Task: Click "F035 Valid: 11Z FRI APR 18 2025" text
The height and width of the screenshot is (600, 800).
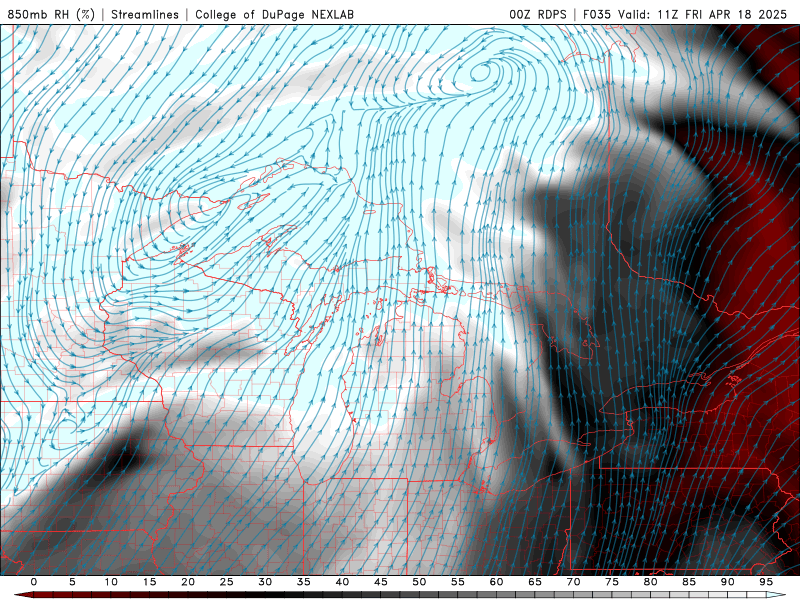Action: (x=685, y=14)
